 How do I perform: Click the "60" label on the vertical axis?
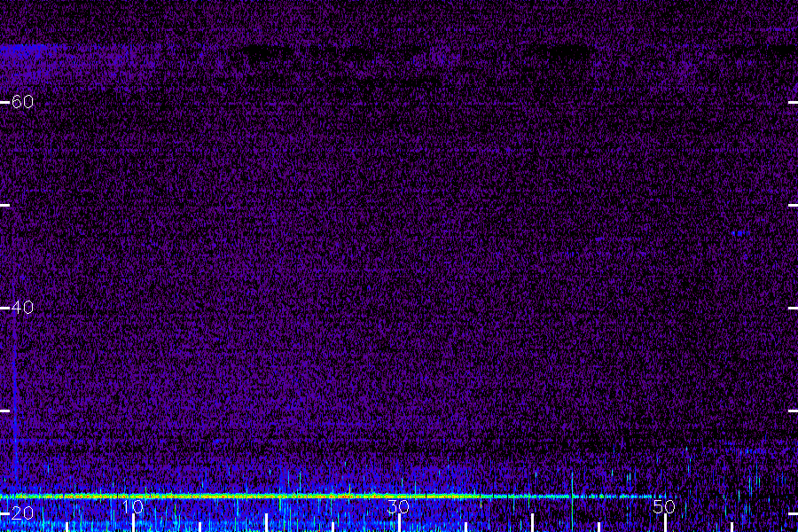coord(22,102)
